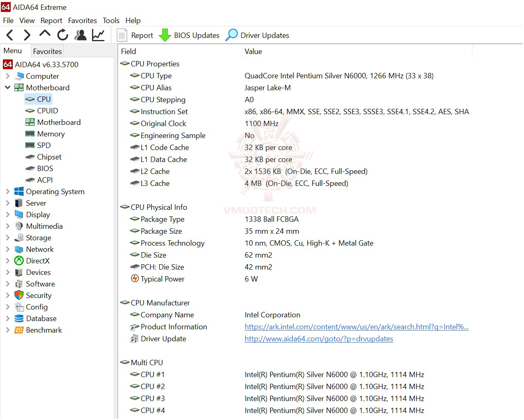This screenshot has height=420, width=524.
Task: Open the View menu
Action: [x=27, y=21]
